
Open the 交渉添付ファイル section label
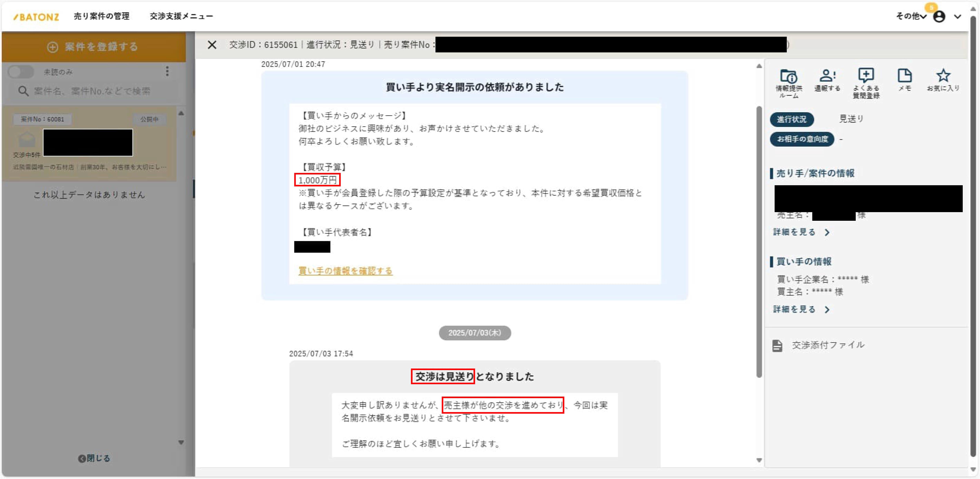[x=828, y=345]
